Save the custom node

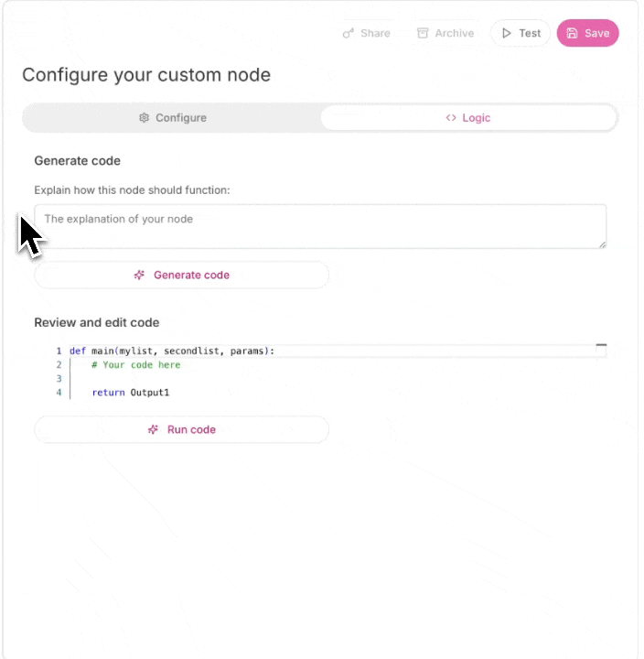[x=587, y=33]
